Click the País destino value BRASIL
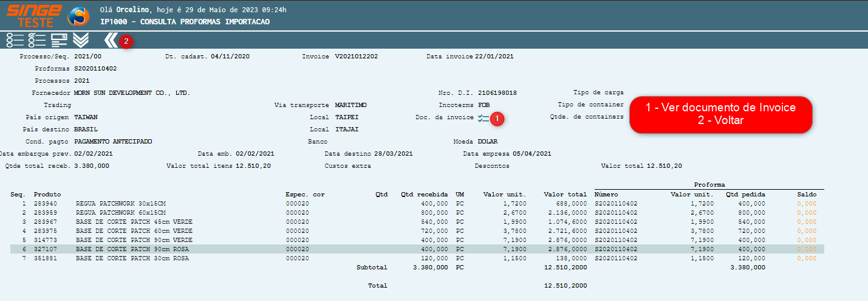 tap(86, 130)
